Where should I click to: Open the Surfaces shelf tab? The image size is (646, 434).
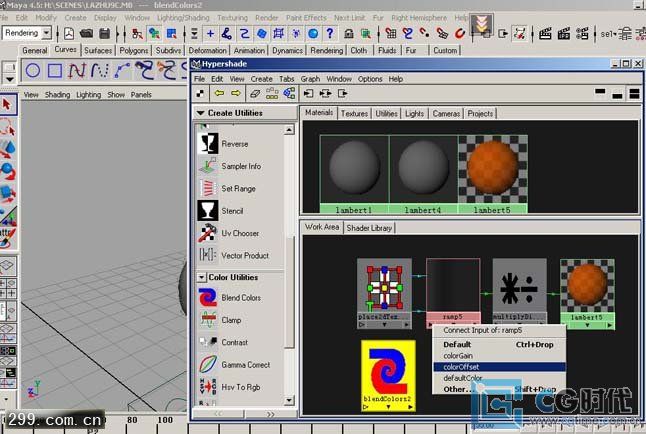(x=98, y=50)
